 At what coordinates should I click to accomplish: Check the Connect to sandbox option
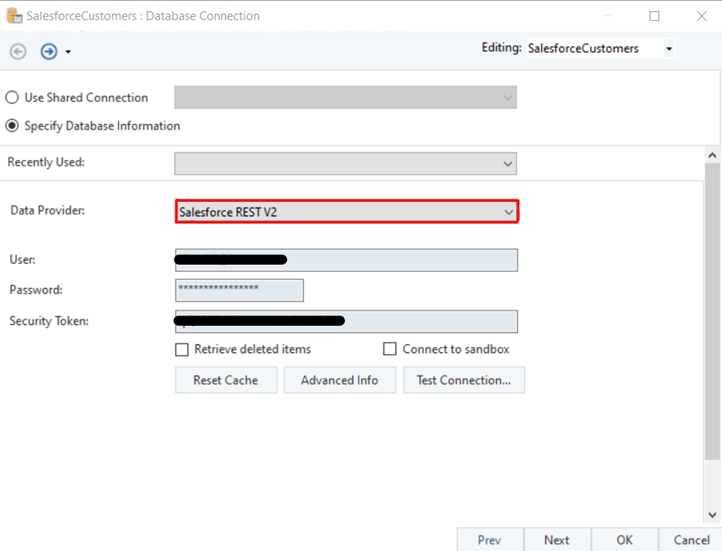tap(390, 350)
